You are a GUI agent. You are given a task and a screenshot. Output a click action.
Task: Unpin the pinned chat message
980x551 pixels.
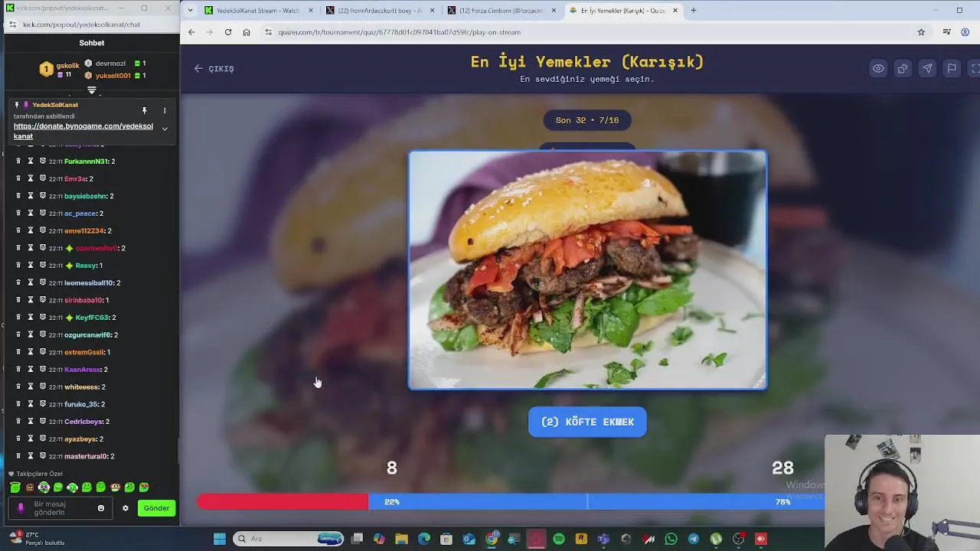coord(144,111)
